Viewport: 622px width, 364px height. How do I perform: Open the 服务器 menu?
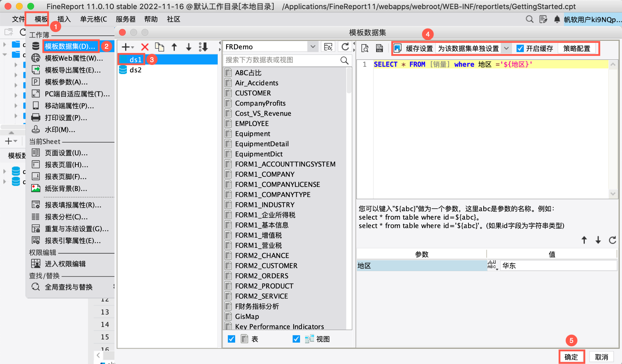click(126, 19)
